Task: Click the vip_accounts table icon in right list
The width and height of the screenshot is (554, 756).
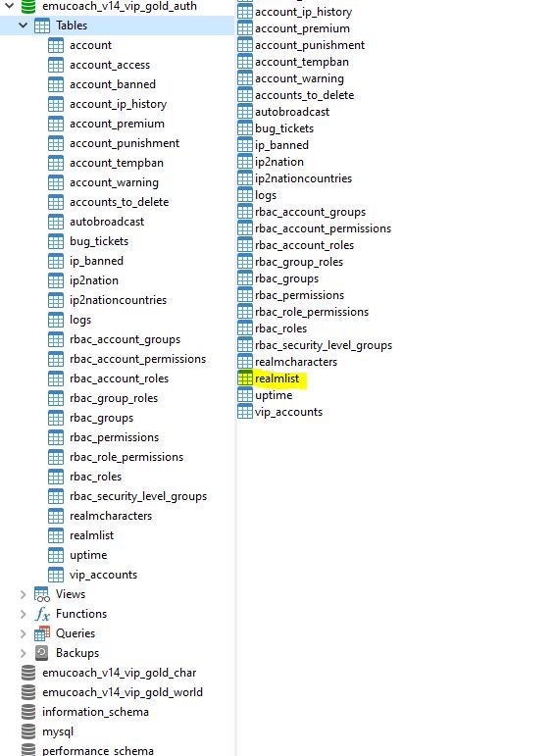Action: 245,412
